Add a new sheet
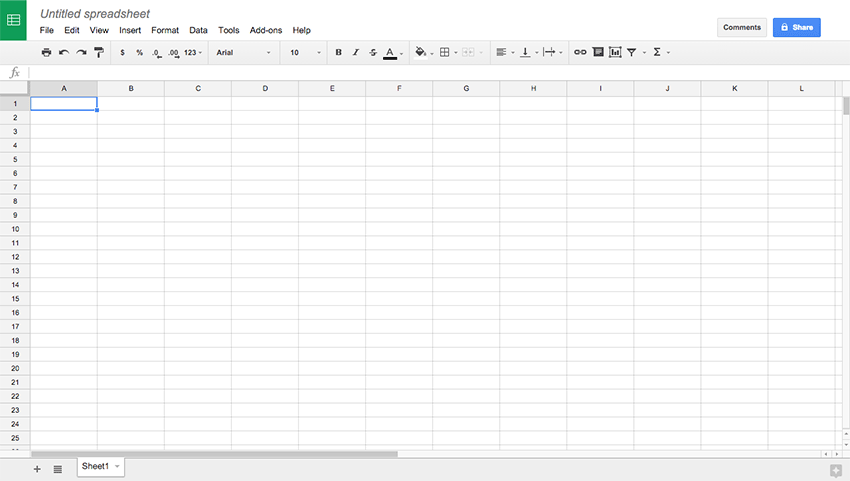Screen dimensions: 850x481 37,469
